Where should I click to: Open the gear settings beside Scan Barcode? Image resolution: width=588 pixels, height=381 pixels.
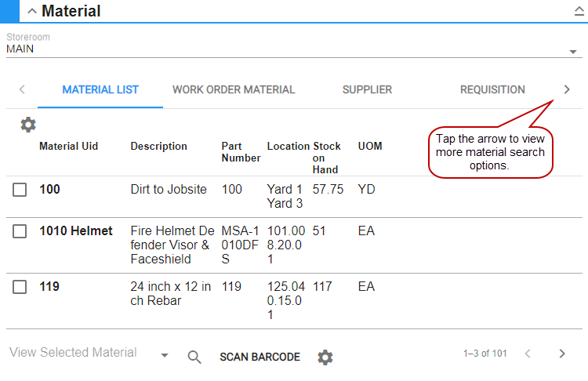pos(325,357)
